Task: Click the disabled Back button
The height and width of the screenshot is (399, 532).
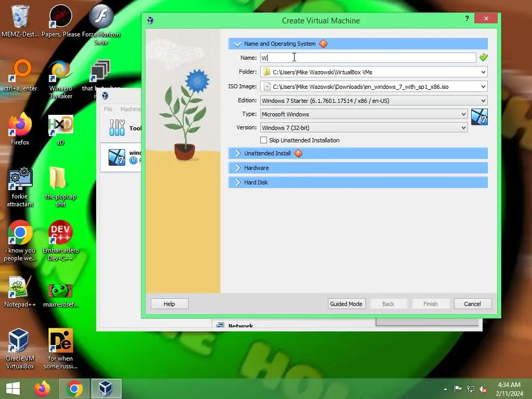Action: coord(388,303)
